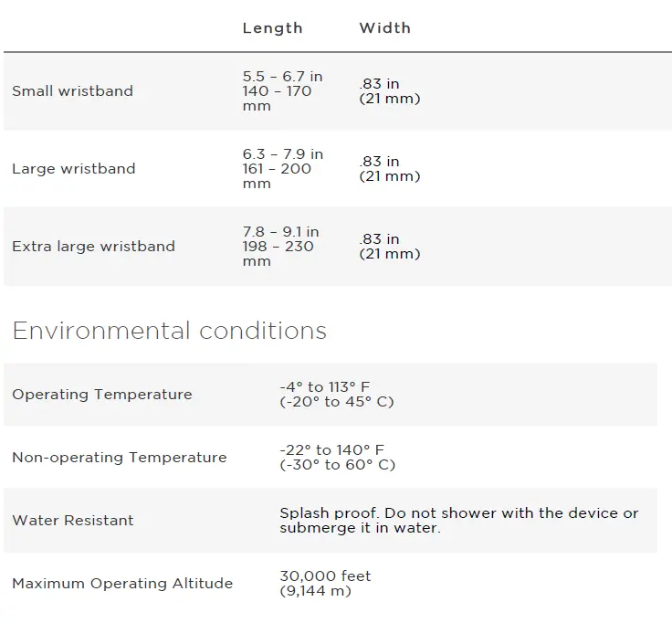Select the Small wristband row label
Image resolution: width=672 pixels, height=623 pixels.
point(72,91)
